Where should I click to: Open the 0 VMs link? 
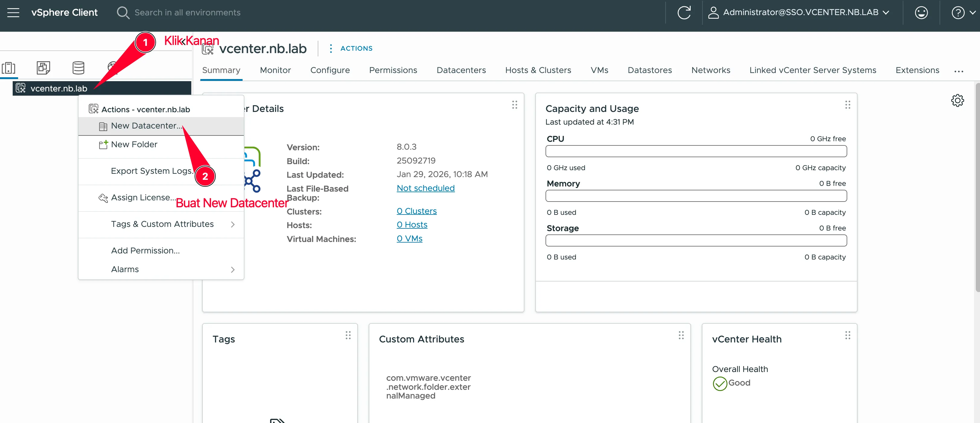coord(409,239)
